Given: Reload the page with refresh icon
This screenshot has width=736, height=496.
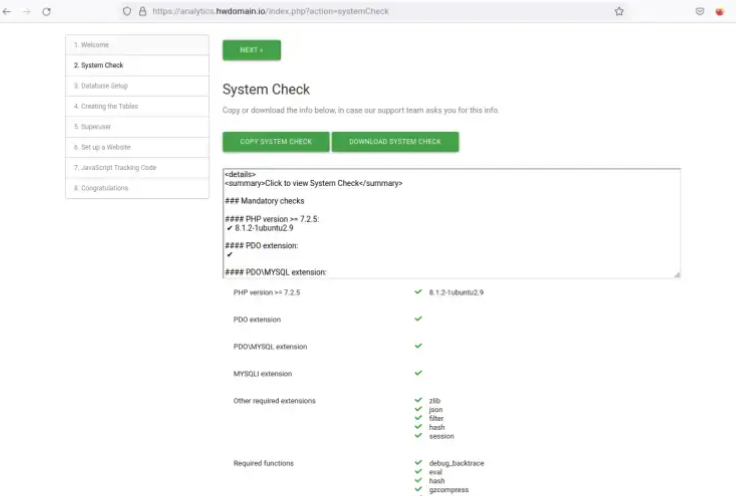Looking at the screenshot, I should [x=46, y=11].
